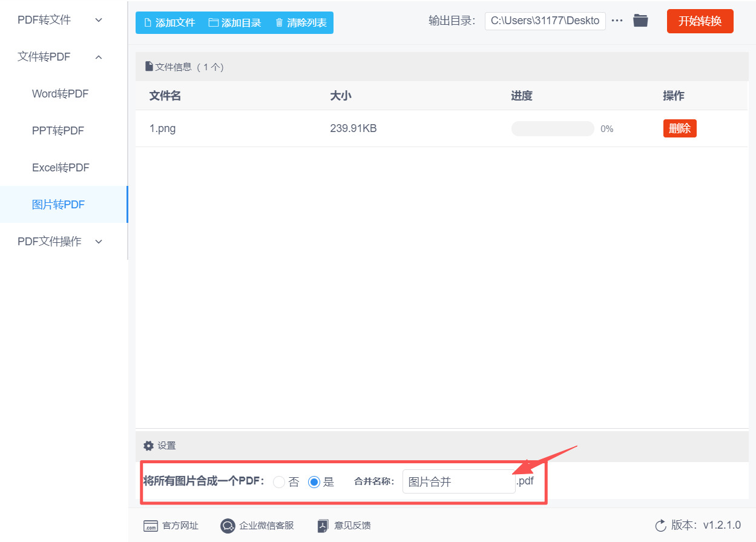This screenshot has height=542, width=756.
Task: Select the 是 radio option
Action: pos(314,481)
